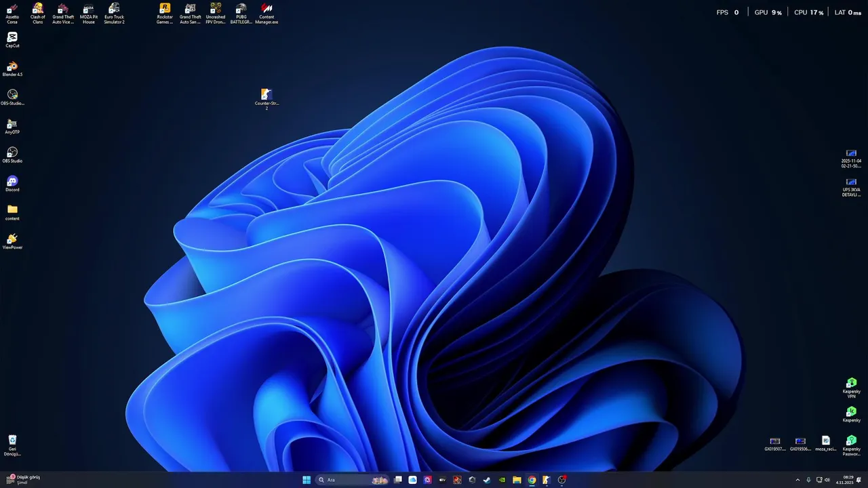Open the ViewPower desktop shortcut

pos(12,241)
